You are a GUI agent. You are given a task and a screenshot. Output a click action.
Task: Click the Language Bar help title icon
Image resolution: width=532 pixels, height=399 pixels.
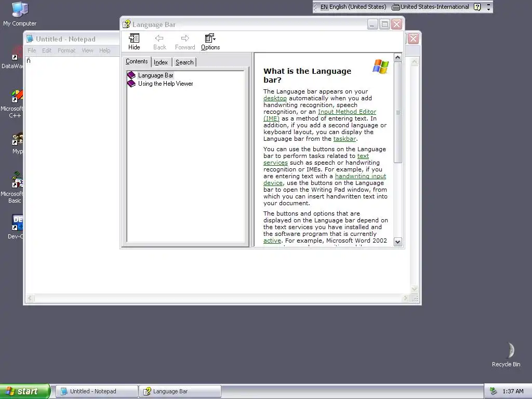(127, 24)
